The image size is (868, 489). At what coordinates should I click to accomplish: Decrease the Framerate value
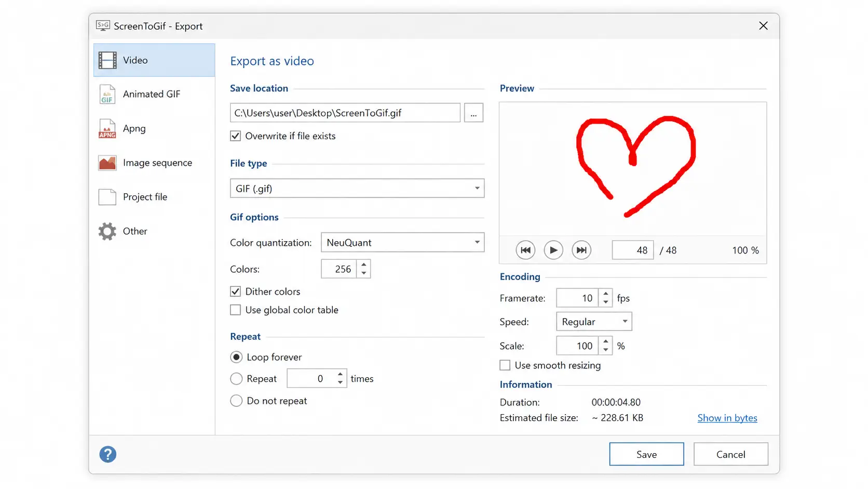[606, 302]
